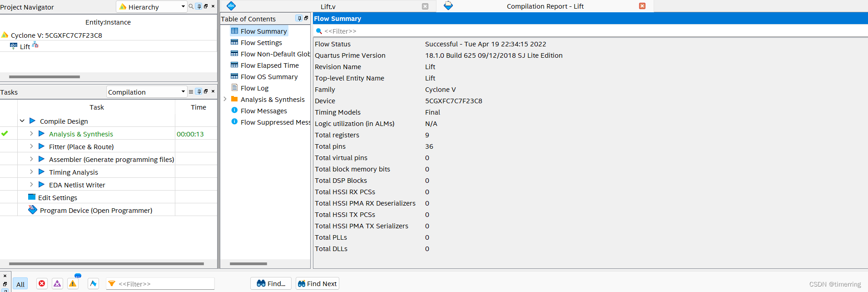Expand the Fitter (Place & Route) task
The image size is (868, 292).
pyautogui.click(x=31, y=146)
